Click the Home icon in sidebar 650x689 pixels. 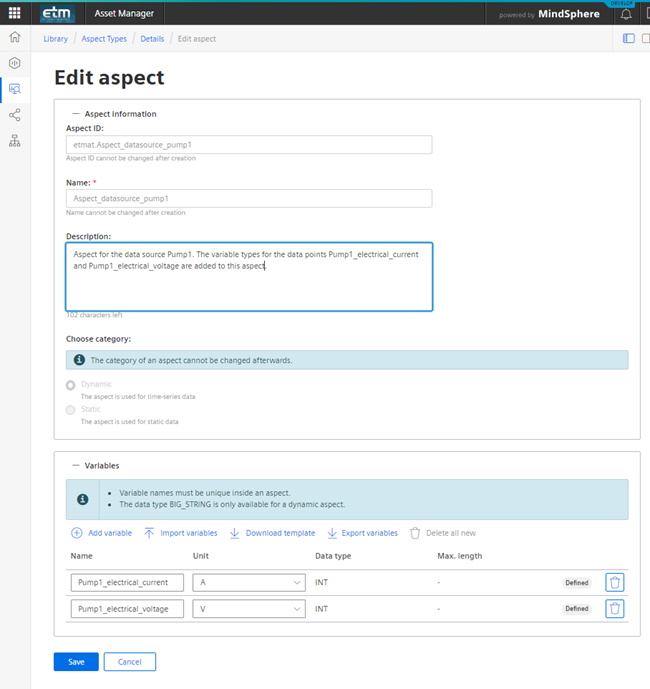tap(14, 37)
